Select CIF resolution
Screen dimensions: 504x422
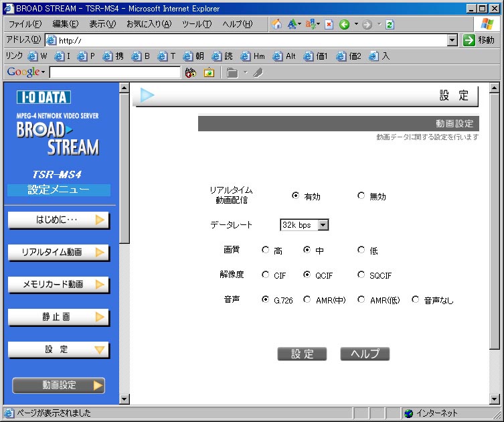(265, 275)
